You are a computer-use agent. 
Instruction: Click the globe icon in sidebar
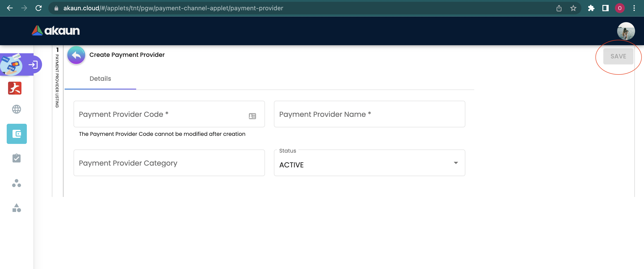pos(17,109)
